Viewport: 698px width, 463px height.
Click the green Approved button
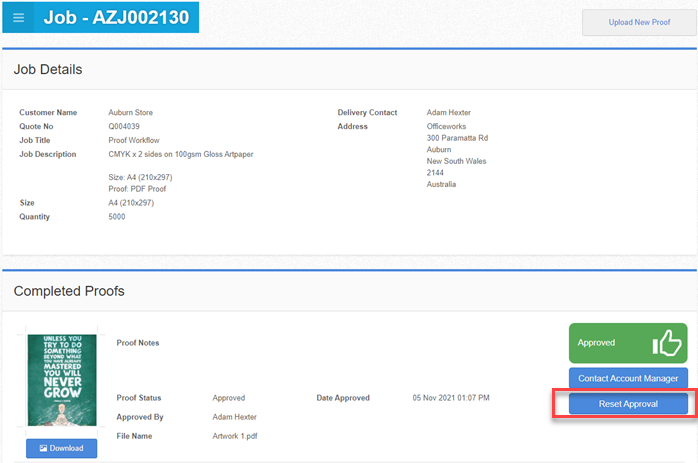pyautogui.click(x=628, y=343)
